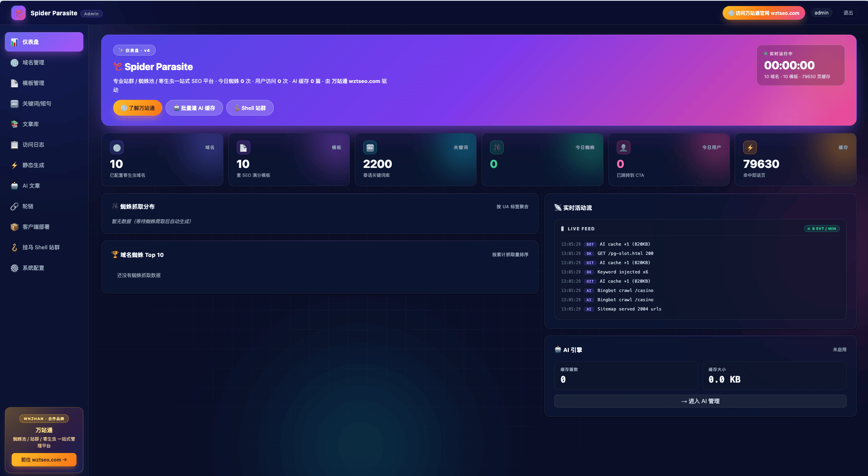
Task: Click the page icon on 模板 stat card
Action: pos(243,148)
